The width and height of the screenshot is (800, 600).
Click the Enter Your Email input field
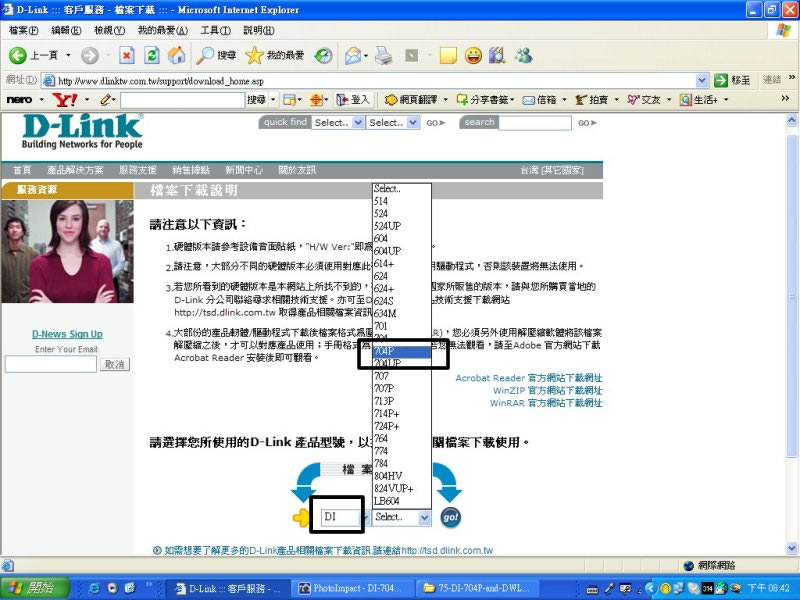[51, 364]
